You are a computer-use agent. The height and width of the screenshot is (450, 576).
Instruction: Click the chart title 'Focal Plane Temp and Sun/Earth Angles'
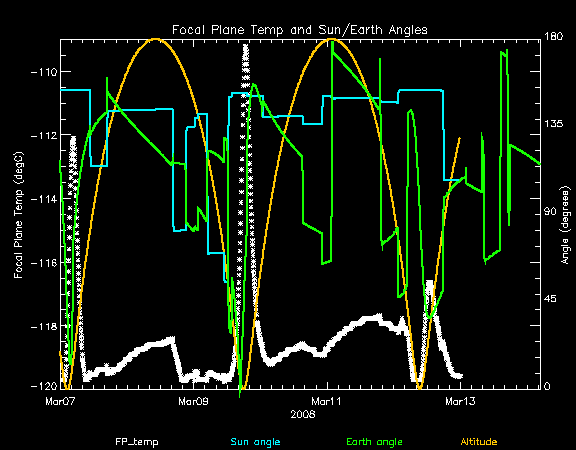click(300, 30)
